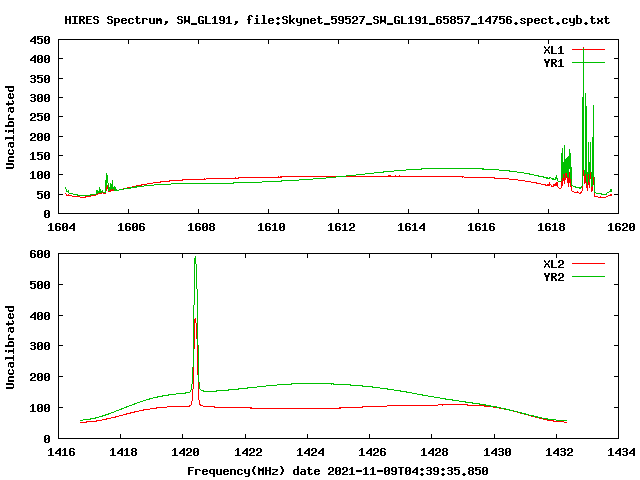Select the YR2 legend label
The height and width of the screenshot is (480, 640).
(x=553, y=277)
